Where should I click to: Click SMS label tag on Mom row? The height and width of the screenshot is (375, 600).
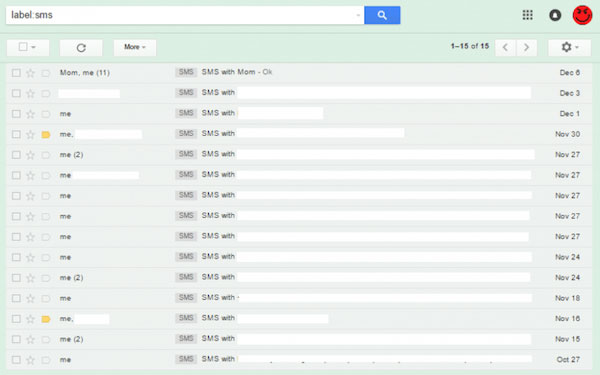[186, 72]
